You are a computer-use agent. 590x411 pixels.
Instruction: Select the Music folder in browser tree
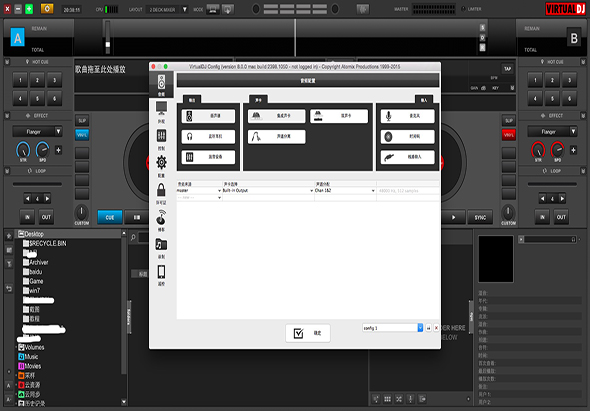(28, 356)
